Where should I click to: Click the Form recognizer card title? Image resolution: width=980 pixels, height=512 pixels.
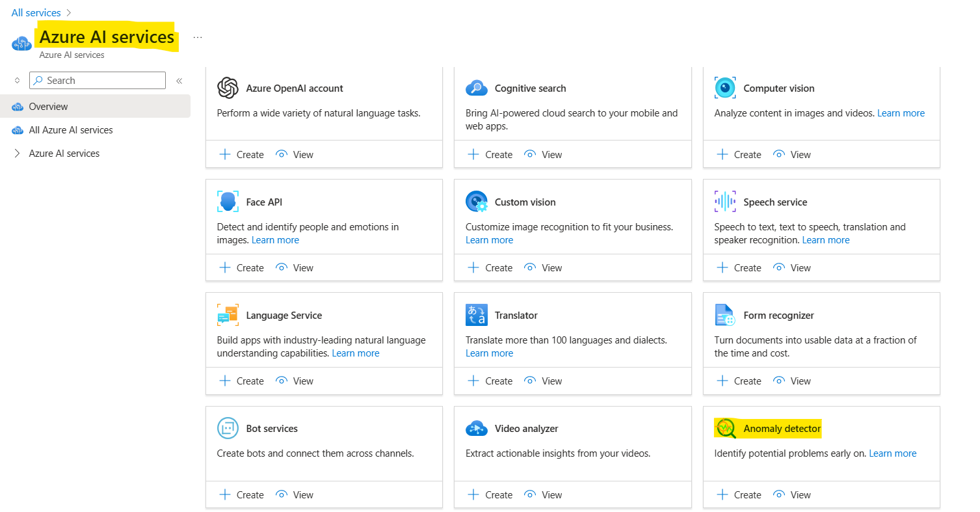click(779, 316)
